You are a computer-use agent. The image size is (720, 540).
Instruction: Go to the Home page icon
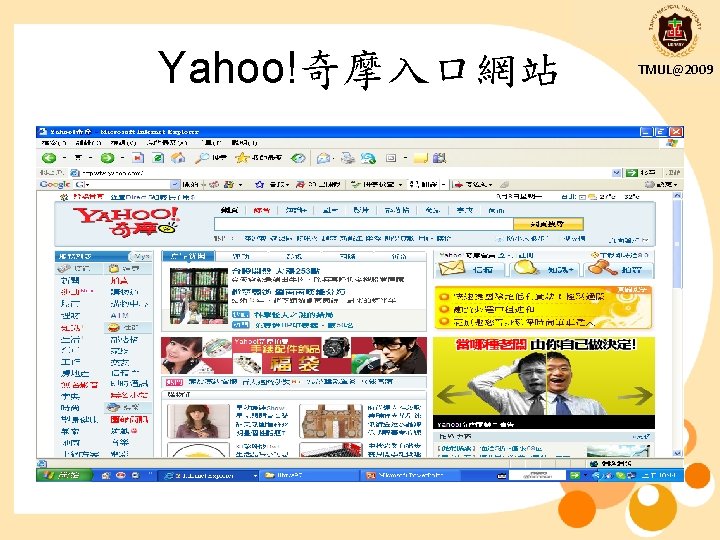click(x=178, y=158)
